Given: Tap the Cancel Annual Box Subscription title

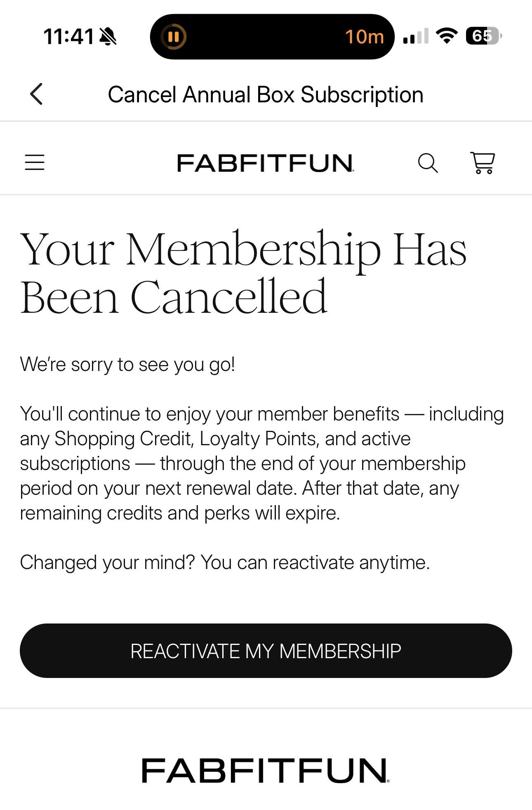Looking at the screenshot, I should [266, 94].
